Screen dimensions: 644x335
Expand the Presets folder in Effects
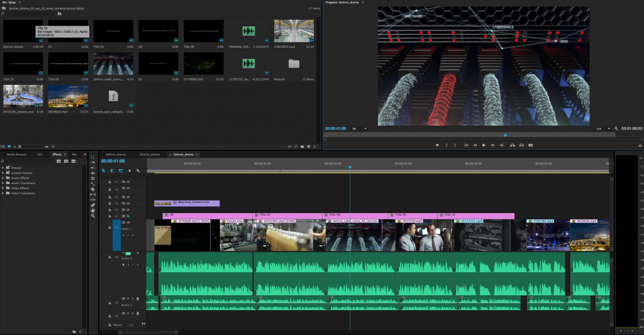click(x=3, y=168)
